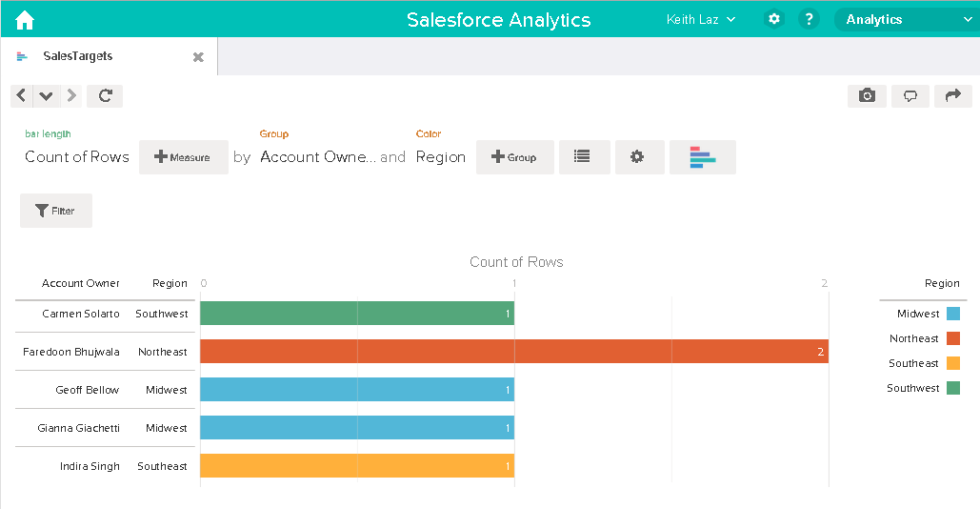Image resolution: width=980 pixels, height=509 pixels.
Task: Go forward with the redo arrow
Action: 71,95
